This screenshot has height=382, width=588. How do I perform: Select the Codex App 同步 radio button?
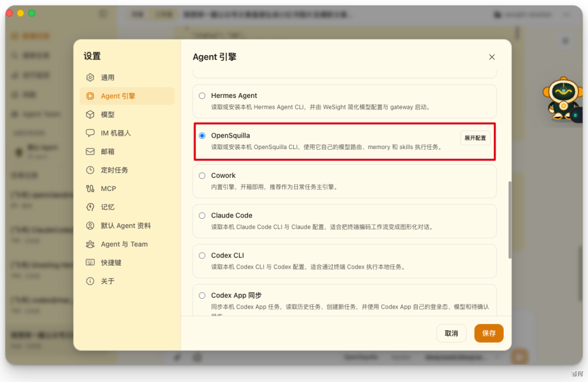202,295
